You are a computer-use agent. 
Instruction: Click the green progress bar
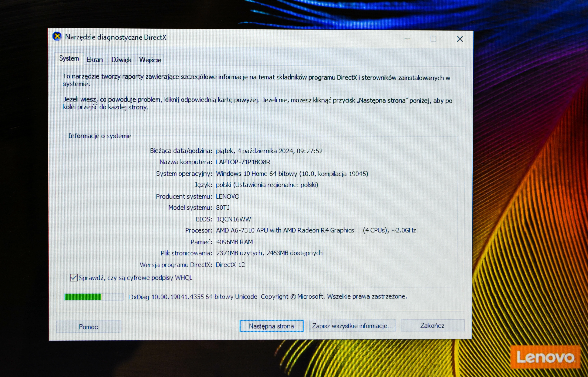[94, 297]
